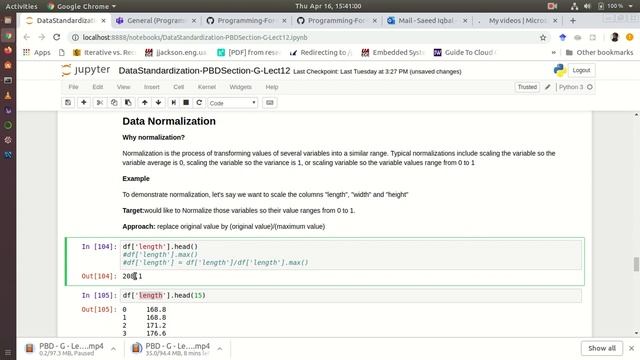Run the selected cell icon
The height and width of the screenshot is (360, 640).
[x=173, y=103]
